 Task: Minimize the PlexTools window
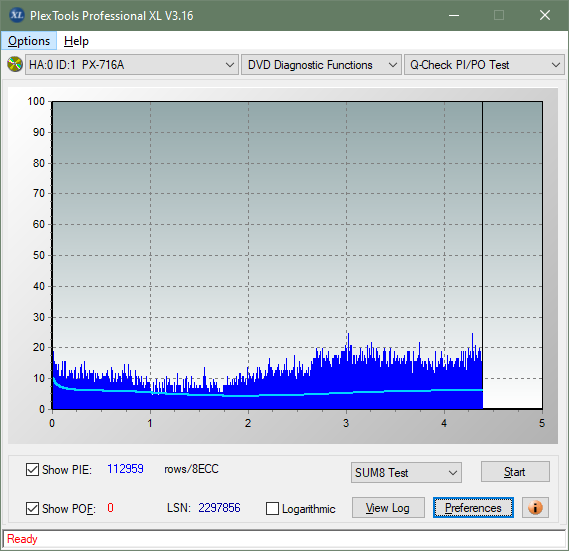[x=454, y=15]
